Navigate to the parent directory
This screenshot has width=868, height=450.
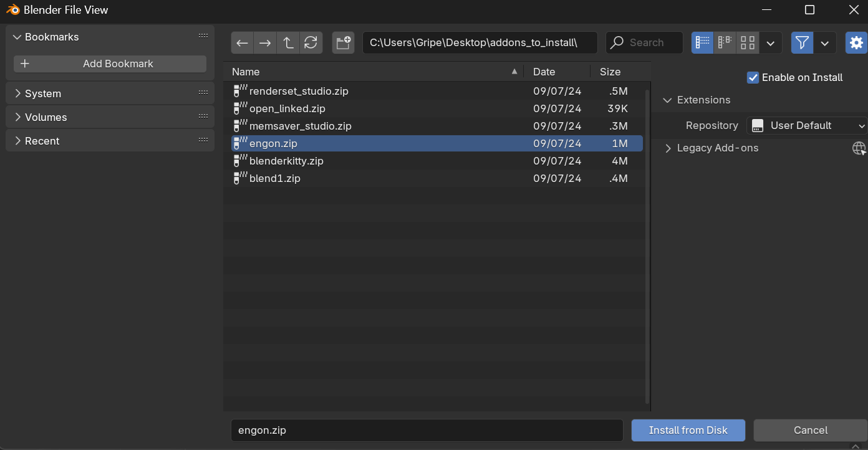click(287, 42)
